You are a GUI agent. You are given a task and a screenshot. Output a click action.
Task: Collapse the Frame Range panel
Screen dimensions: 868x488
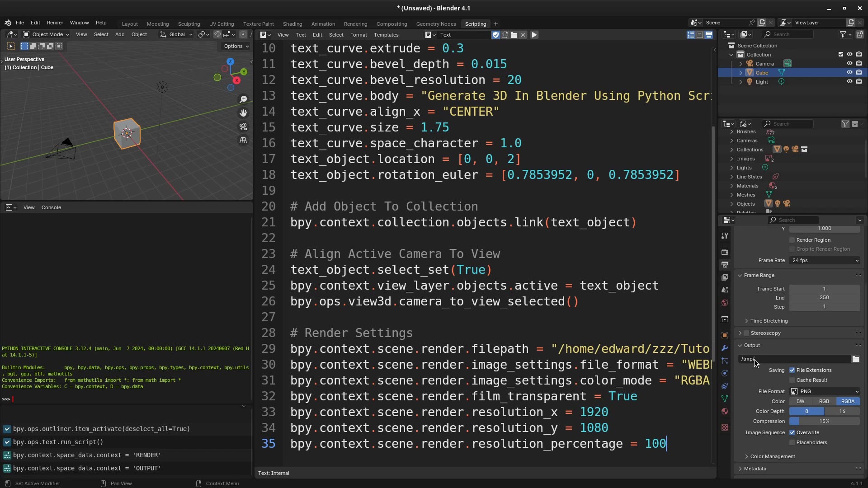coord(740,275)
